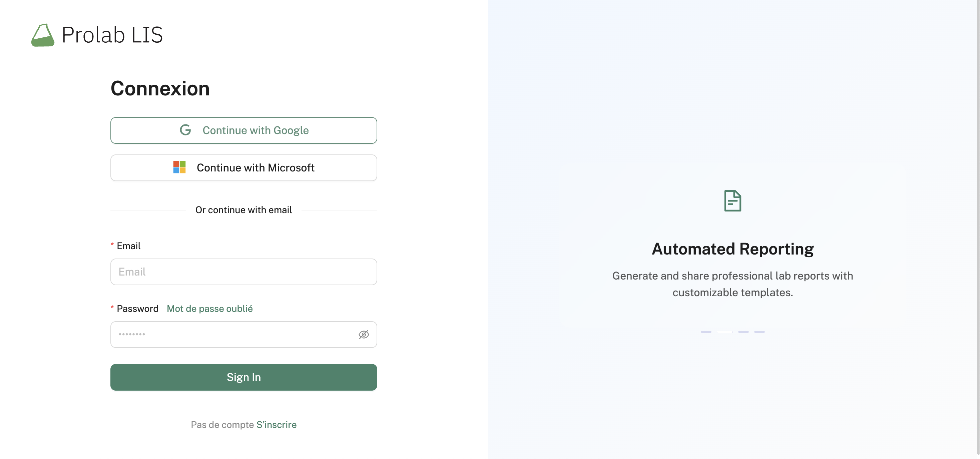The width and height of the screenshot is (980, 459).
Task: Select third carousel slide indicator
Action: 744,332
